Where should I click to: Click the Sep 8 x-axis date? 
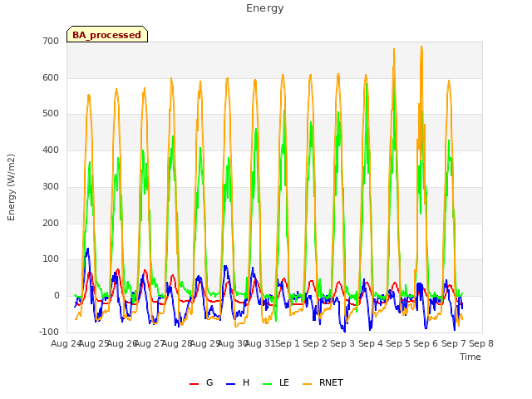(481, 343)
